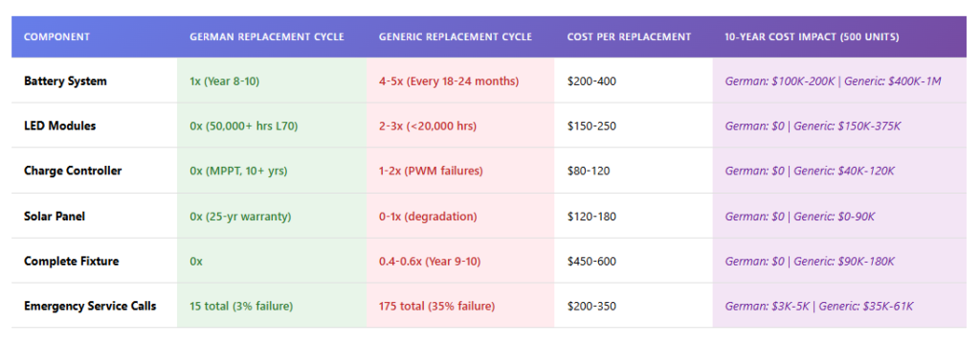The width and height of the screenshot is (980, 345).
Task: Click the German '0x' cell for Complete Fixture
Action: (x=196, y=261)
